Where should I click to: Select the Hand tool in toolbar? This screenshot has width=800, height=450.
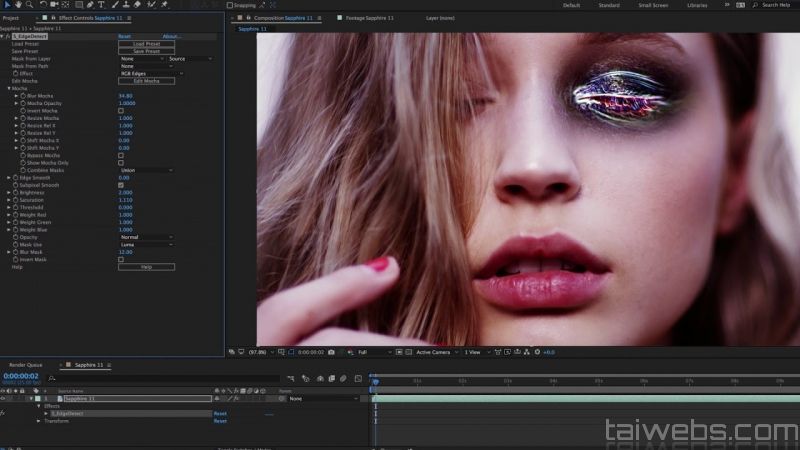[x=17, y=5]
